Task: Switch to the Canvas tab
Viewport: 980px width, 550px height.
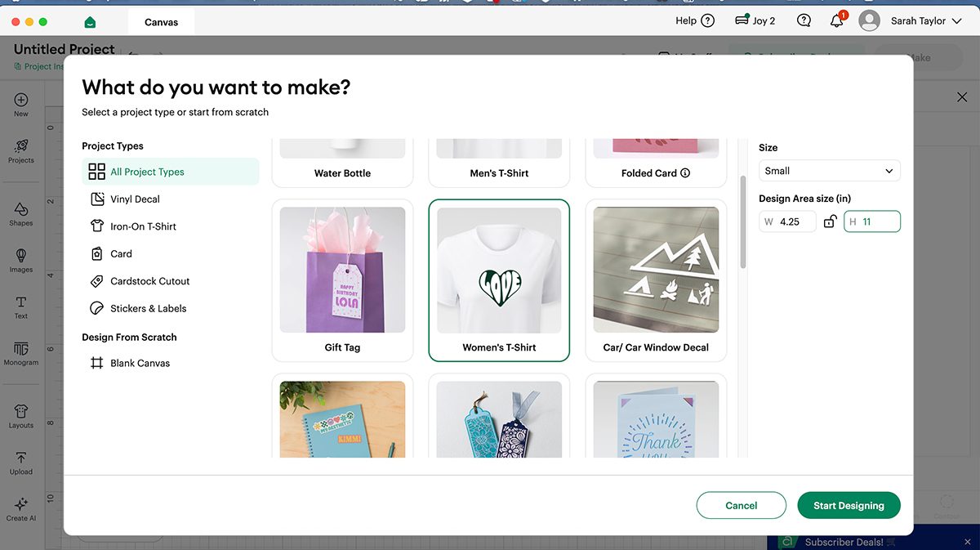Action: pyautogui.click(x=161, y=22)
